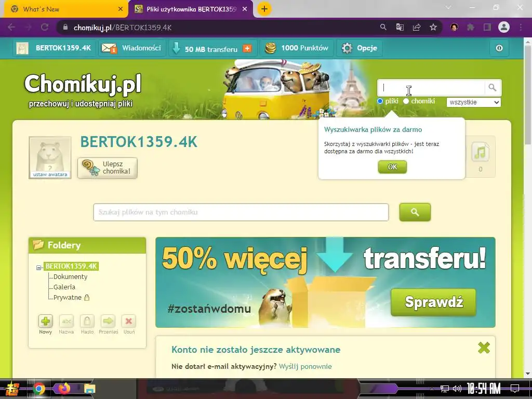This screenshot has height=399, width=532.
Task: Select the pliki radio button
Action: 380,101
